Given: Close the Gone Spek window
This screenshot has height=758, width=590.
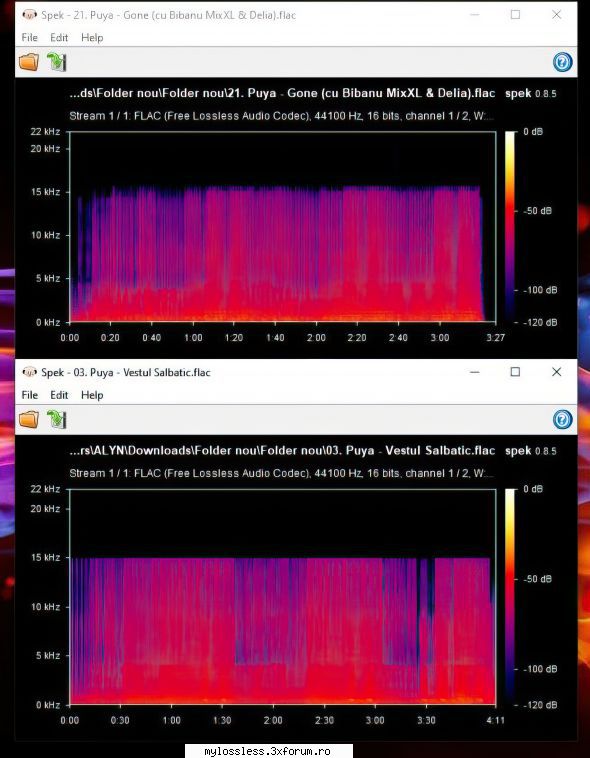Looking at the screenshot, I should (557, 15).
